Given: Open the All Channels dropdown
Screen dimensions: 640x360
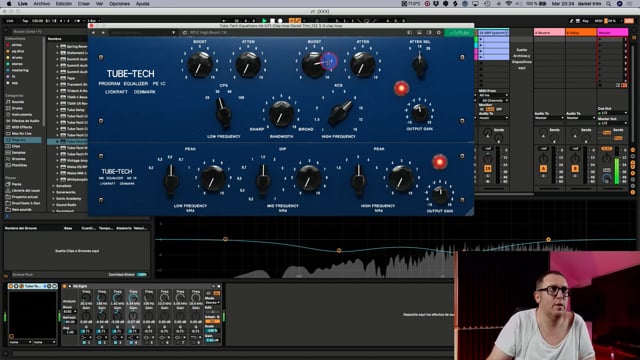Looking at the screenshot, I should [493, 100].
